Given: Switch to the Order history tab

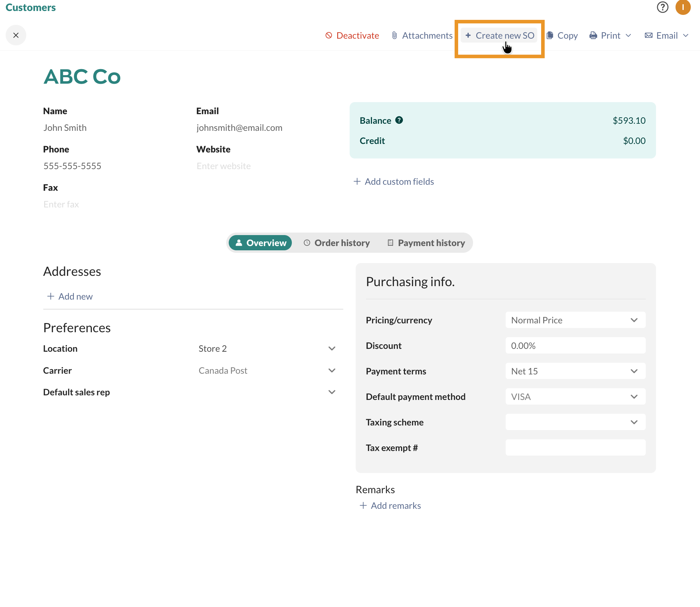Looking at the screenshot, I should click(x=337, y=243).
